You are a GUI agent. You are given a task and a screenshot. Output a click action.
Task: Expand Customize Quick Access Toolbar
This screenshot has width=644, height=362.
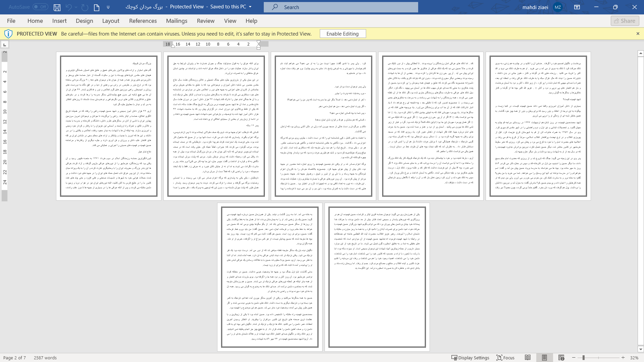[x=108, y=7]
